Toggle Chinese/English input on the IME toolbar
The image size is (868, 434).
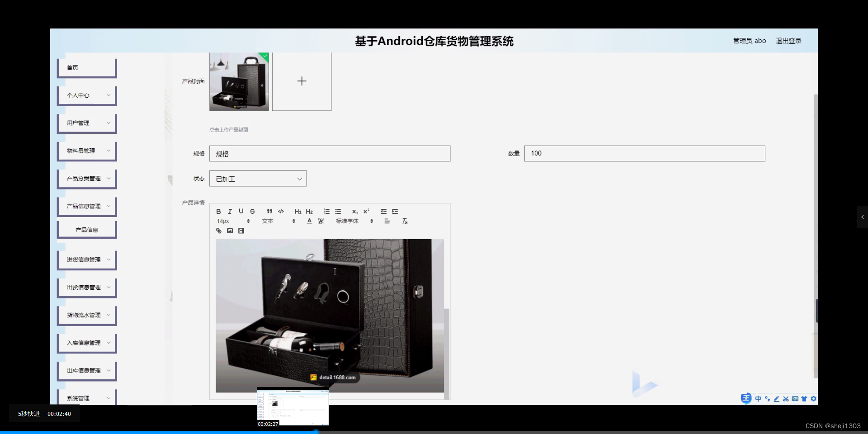(x=758, y=399)
